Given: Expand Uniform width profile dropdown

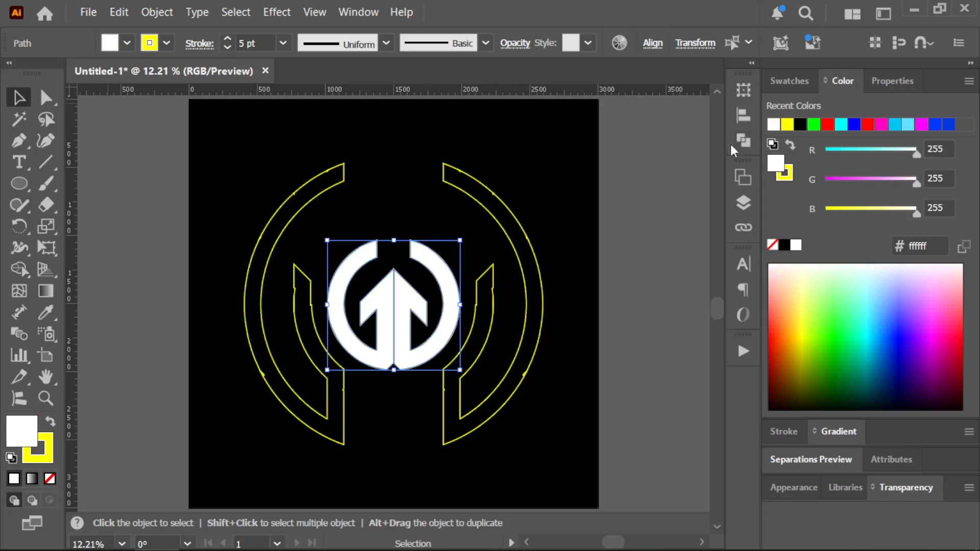Looking at the screenshot, I should (x=386, y=43).
